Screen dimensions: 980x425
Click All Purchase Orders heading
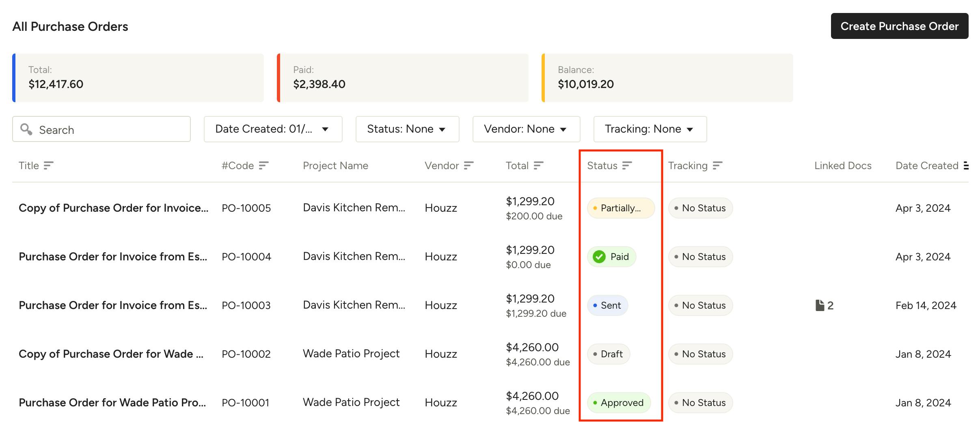[70, 26]
